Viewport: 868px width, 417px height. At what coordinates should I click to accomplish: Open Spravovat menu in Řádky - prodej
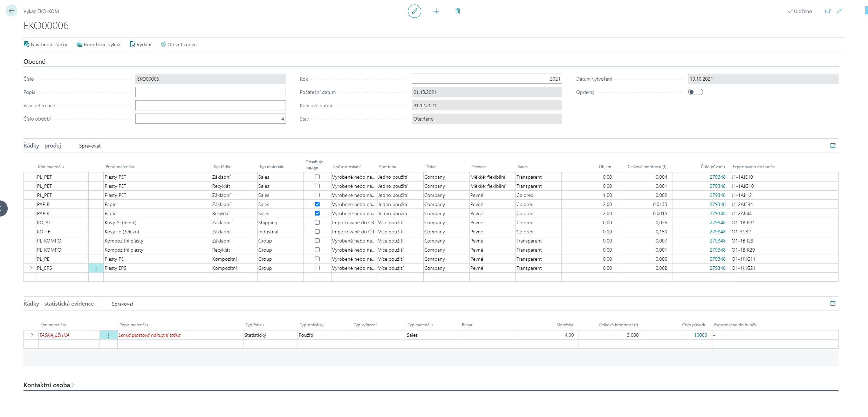[90, 146]
